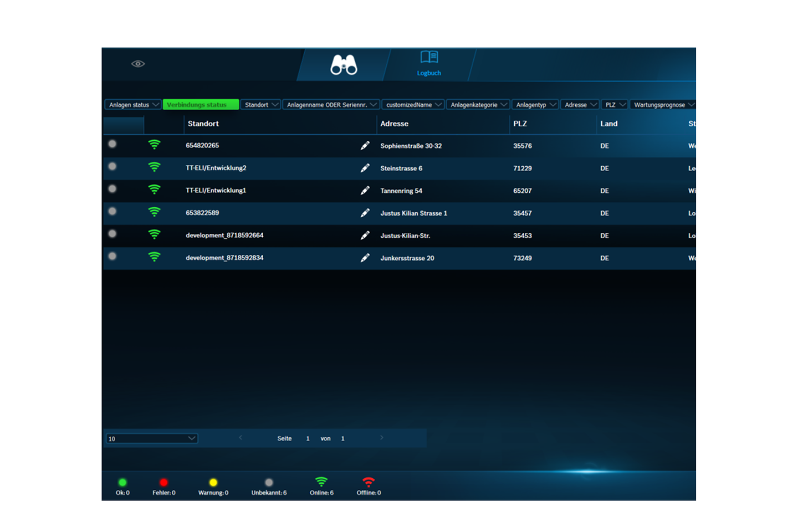Open the Wartungsprognose filter dropdown
Image resolution: width=798 pixels, height=532 pixels.
pos(663,105)
